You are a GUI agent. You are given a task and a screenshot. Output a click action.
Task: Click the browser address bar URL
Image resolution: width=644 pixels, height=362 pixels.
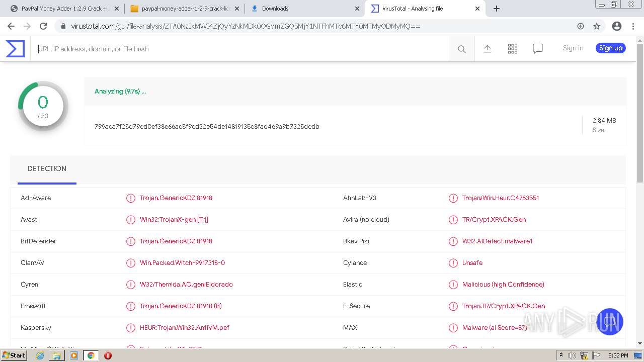(246, 26)
